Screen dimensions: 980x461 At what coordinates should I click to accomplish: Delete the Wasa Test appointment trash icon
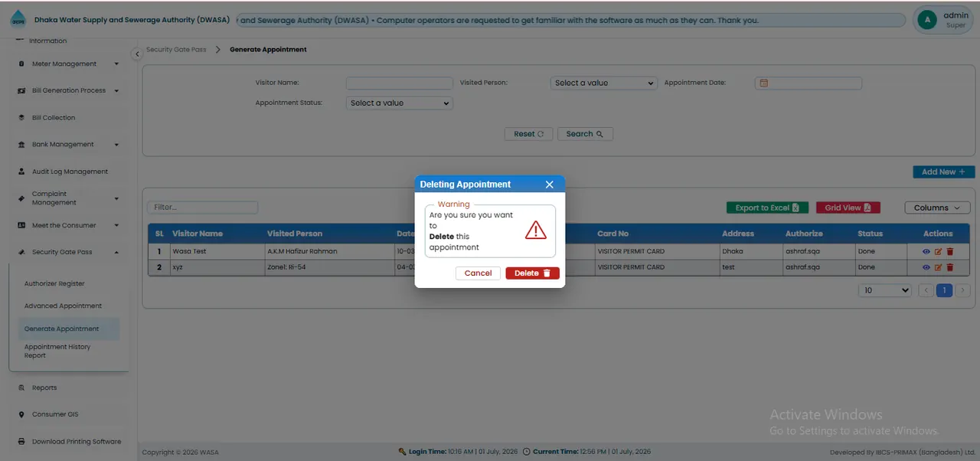950,251
